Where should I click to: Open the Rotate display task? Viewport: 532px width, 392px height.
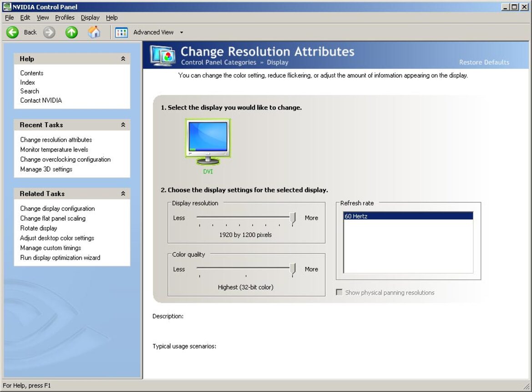[39, 228]
